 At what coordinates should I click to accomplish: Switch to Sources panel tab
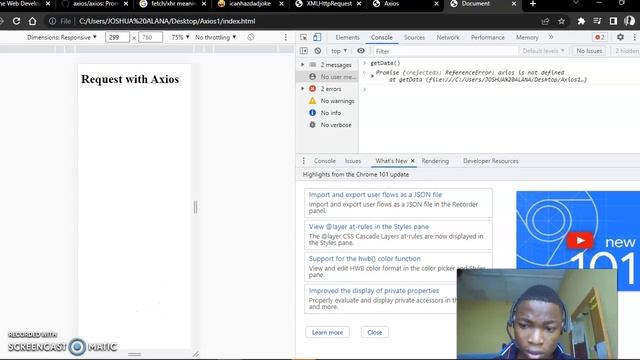pos(414,37)
